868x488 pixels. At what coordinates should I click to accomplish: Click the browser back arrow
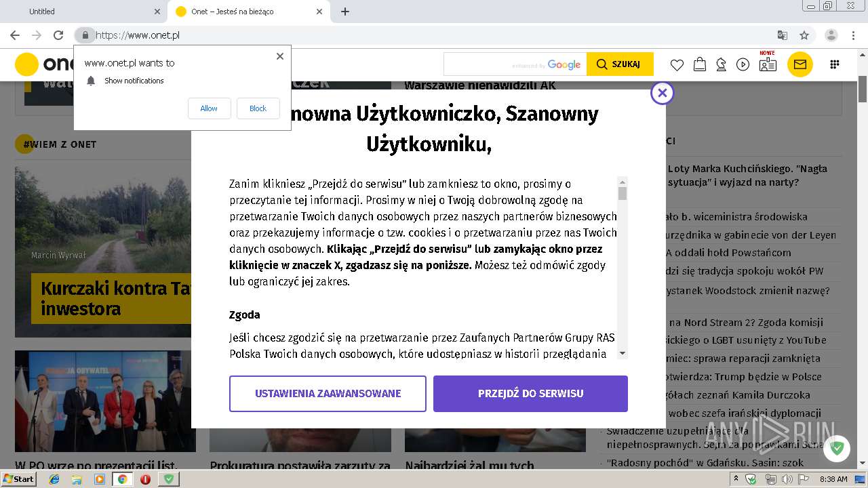click(15, 35)
